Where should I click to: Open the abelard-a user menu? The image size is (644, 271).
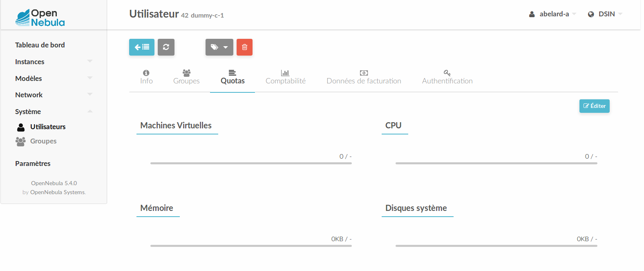pos(552,14)
